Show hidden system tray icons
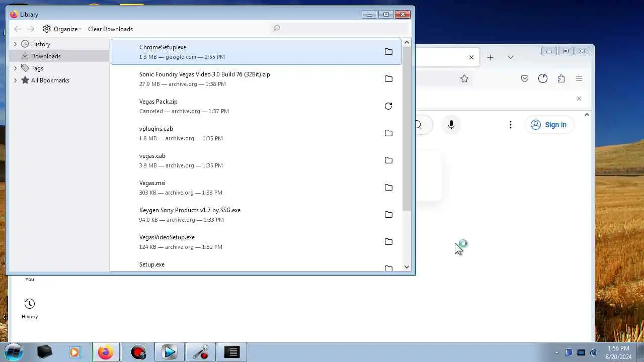This screenshot has width=644, height=362. [x=556, y=352]
